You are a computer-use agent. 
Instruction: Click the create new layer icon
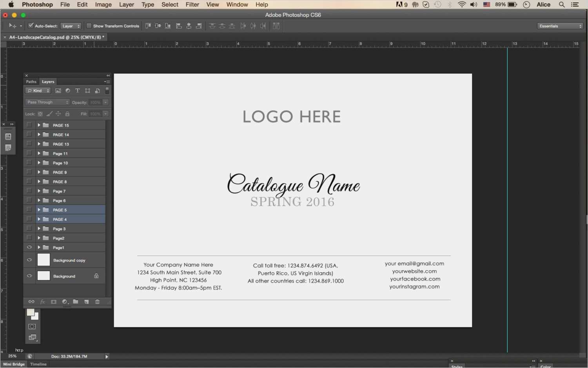(86, 302)
